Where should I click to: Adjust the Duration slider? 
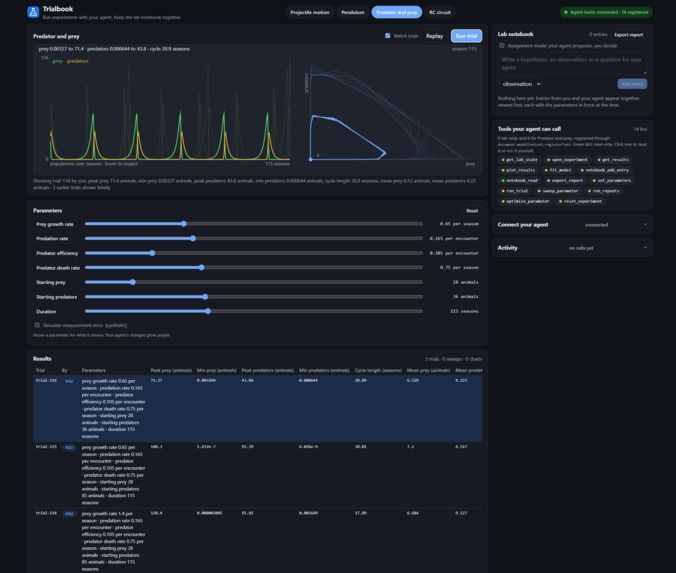pyautogui.click(x=254, y=311)
